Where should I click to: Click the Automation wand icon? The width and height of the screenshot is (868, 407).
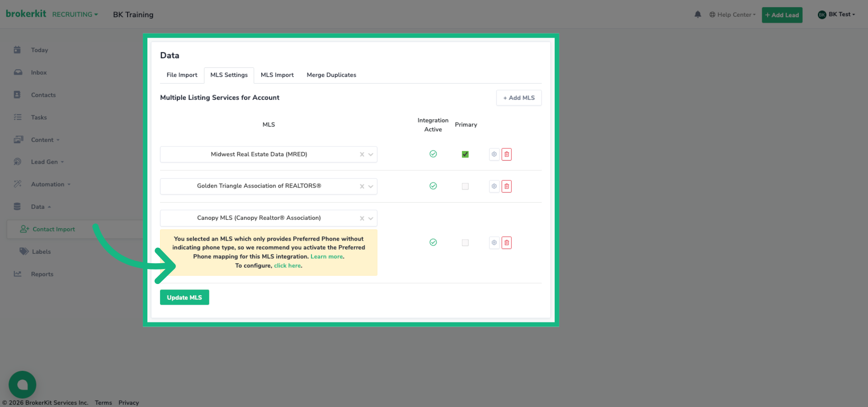coord(18,184)
